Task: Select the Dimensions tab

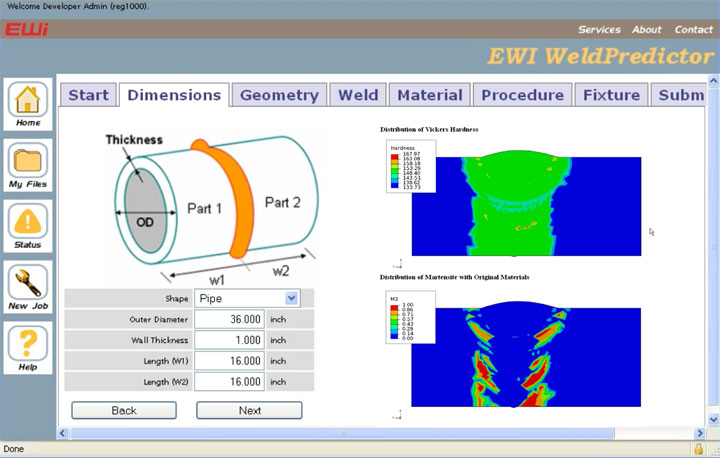Action: click(x=174, y=95)
